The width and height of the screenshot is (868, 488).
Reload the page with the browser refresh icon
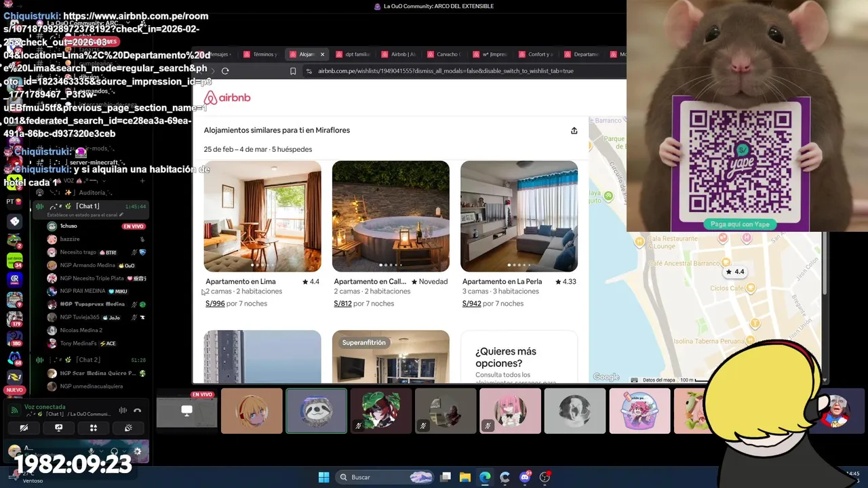225,70
